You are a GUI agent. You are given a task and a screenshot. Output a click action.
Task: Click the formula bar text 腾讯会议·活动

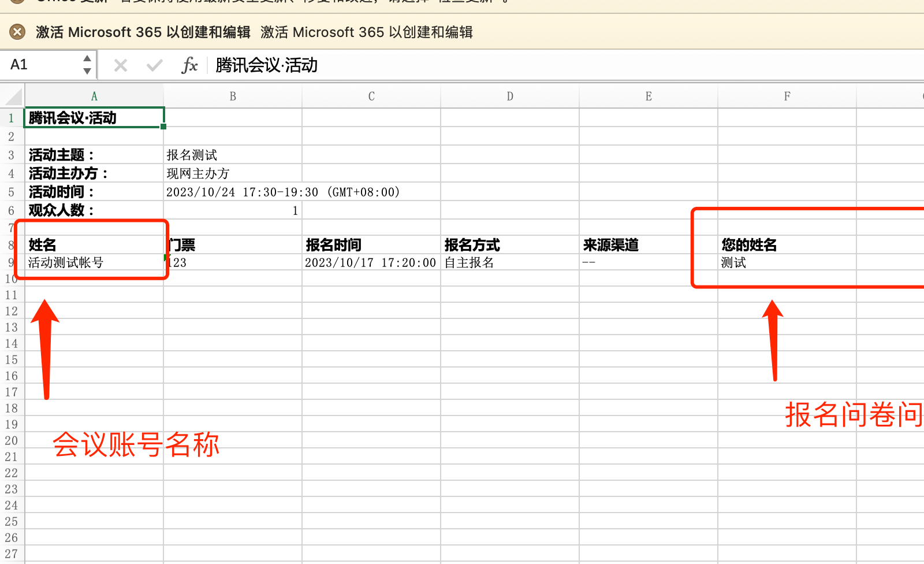coord(266,65)
